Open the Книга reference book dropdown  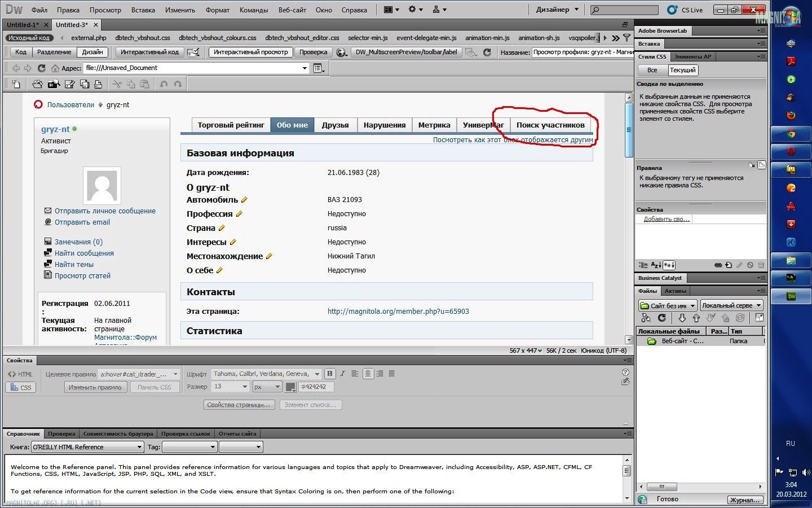pos(87,447)
